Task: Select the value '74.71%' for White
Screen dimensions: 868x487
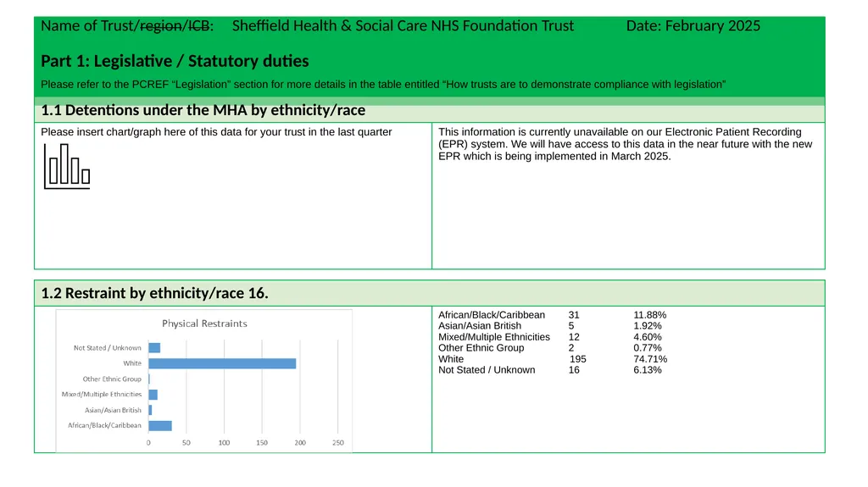Action: 650,359
